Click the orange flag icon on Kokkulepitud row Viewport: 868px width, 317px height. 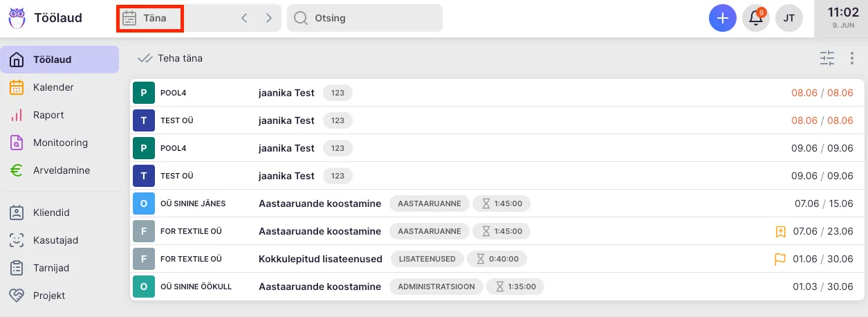780,259
